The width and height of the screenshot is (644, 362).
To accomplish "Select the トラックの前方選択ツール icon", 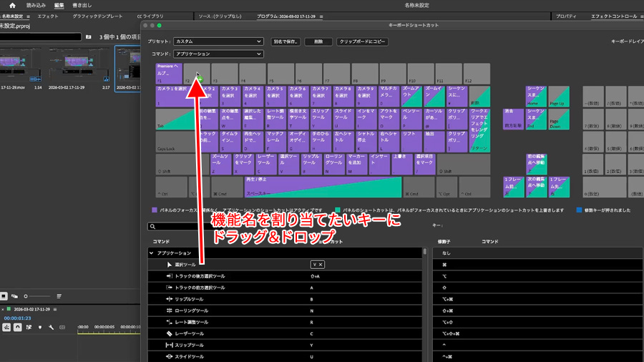I will coord(169,288).
